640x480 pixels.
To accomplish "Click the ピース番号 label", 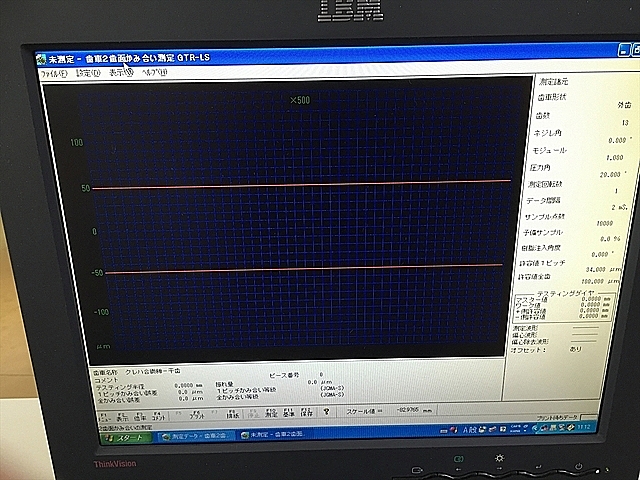I will [284, 375].
